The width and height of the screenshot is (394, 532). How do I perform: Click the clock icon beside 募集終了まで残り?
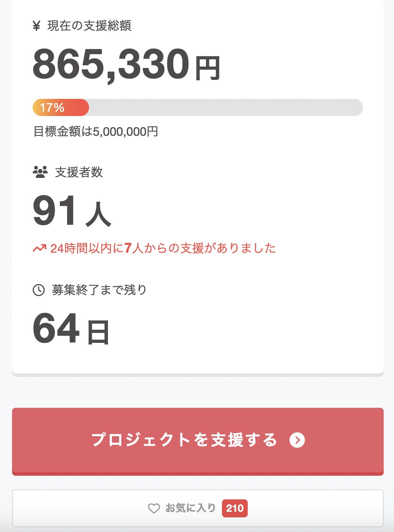pyautogui.click(x=39, y=290)
